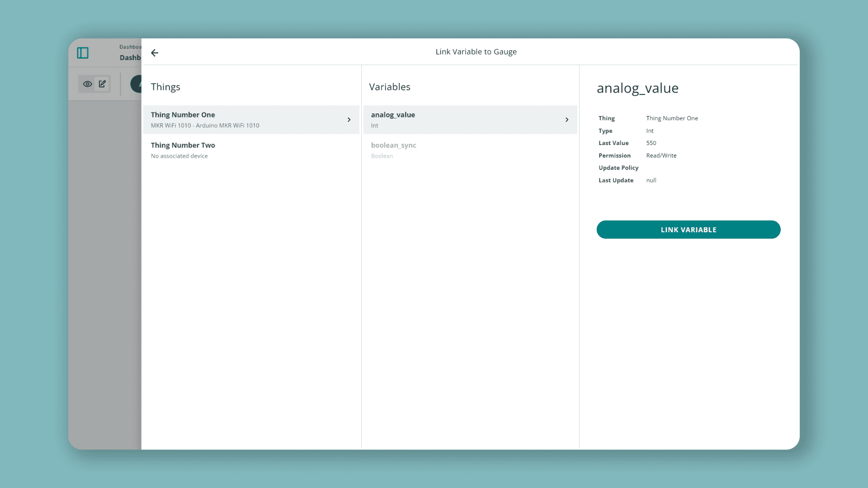Screen dimensions: 868x488
Task: Click the dashboard name in the header
Action: click(x=131, y=57)
